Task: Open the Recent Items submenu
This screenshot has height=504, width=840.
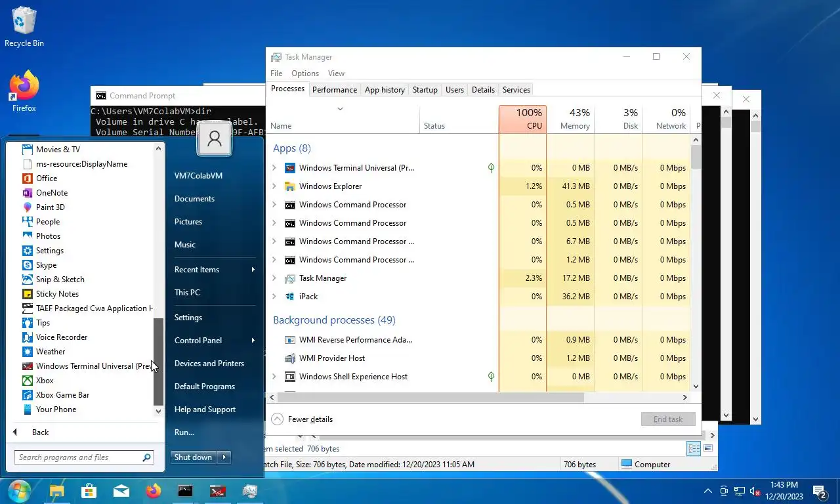Action: (x=215, y=270)
